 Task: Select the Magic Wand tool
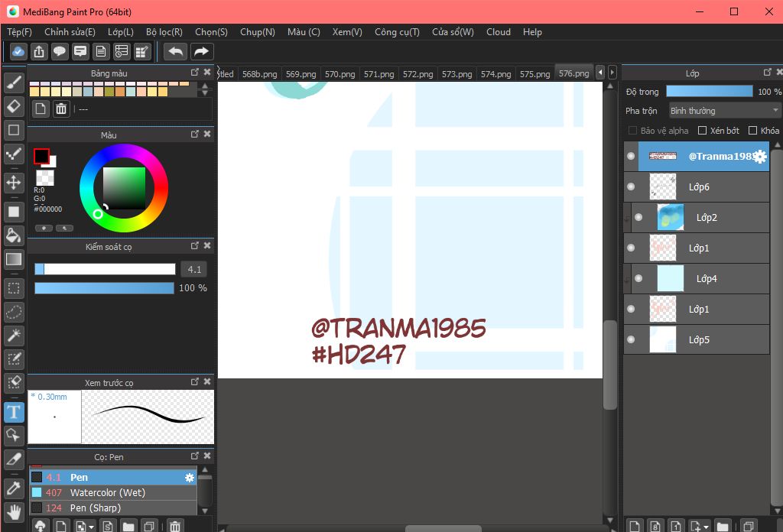(x=14, y=336)
